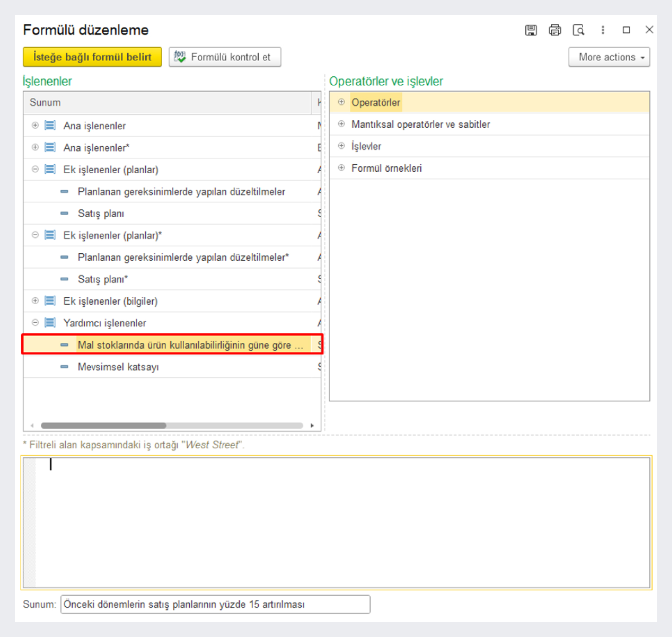Open print preview magnifier icon
The image size is (672, 637).
579,30
